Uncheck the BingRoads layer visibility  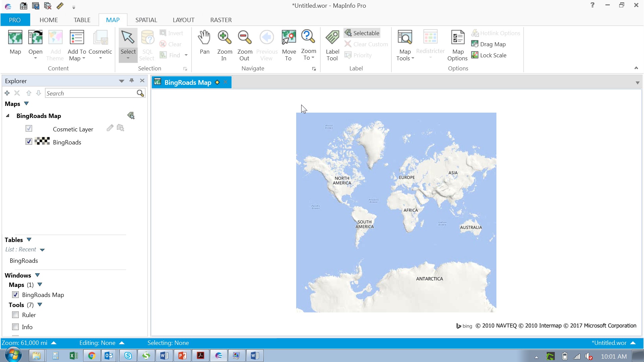pyautogui.click(x=29, y=141)
